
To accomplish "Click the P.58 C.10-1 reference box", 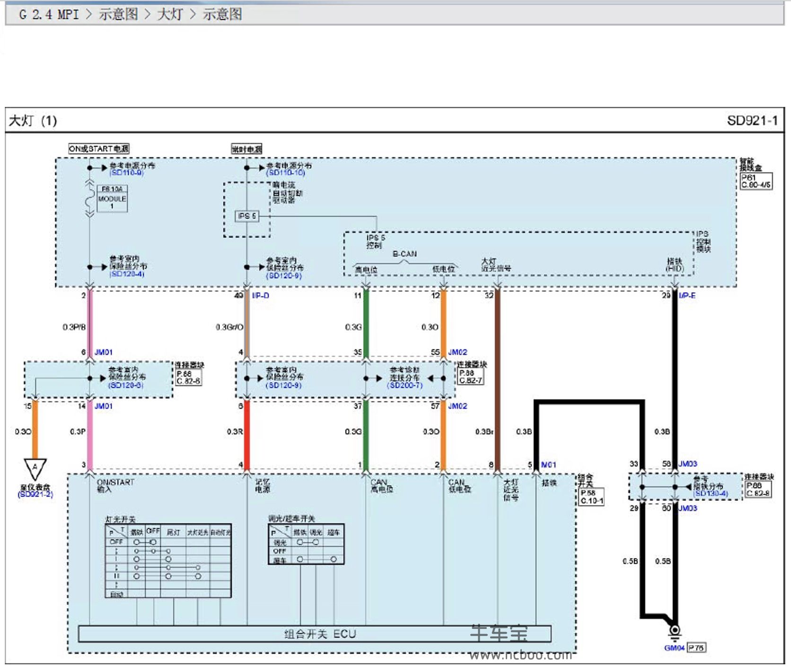I will (x=591, y=497).
